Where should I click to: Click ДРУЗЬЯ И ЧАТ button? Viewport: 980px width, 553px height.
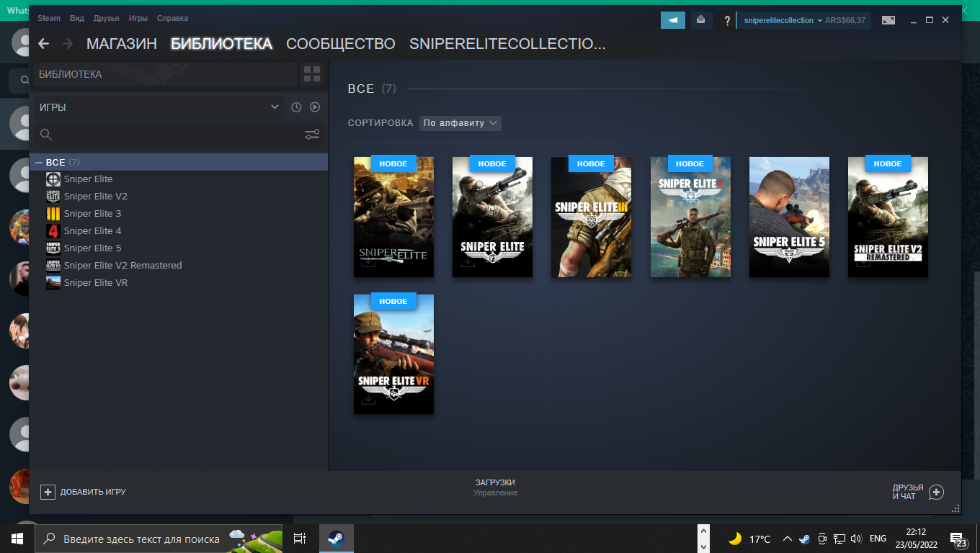(x=918, y=493)
